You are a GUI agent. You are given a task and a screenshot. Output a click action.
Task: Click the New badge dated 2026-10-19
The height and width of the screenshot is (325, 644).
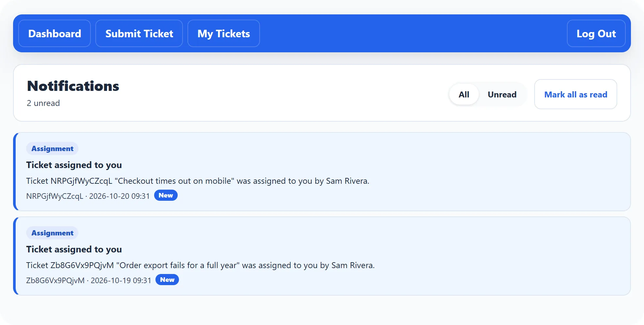[167, 280]
